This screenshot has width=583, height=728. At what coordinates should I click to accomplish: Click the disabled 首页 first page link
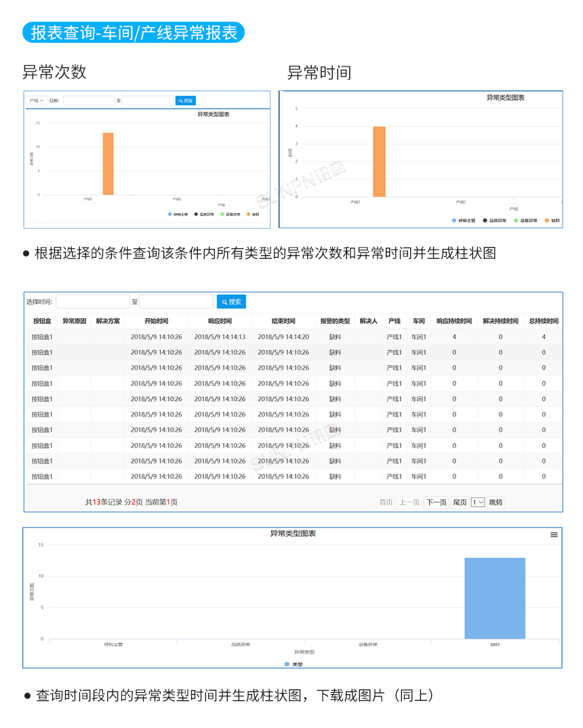click(x=386, y=502)
